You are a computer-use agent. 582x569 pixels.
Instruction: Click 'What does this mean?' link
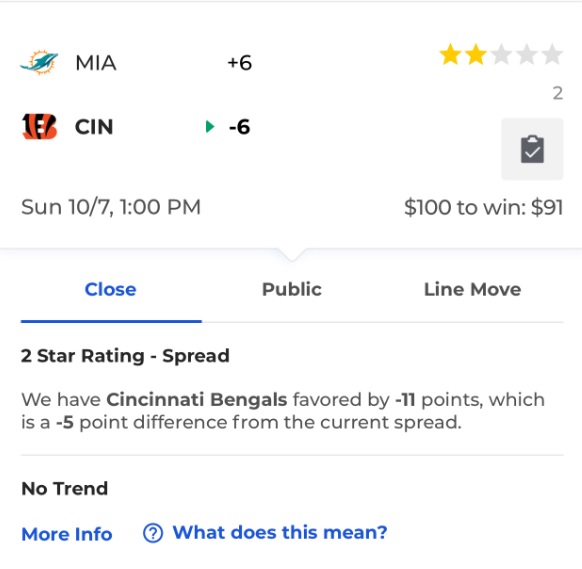(x=280, y=533)
